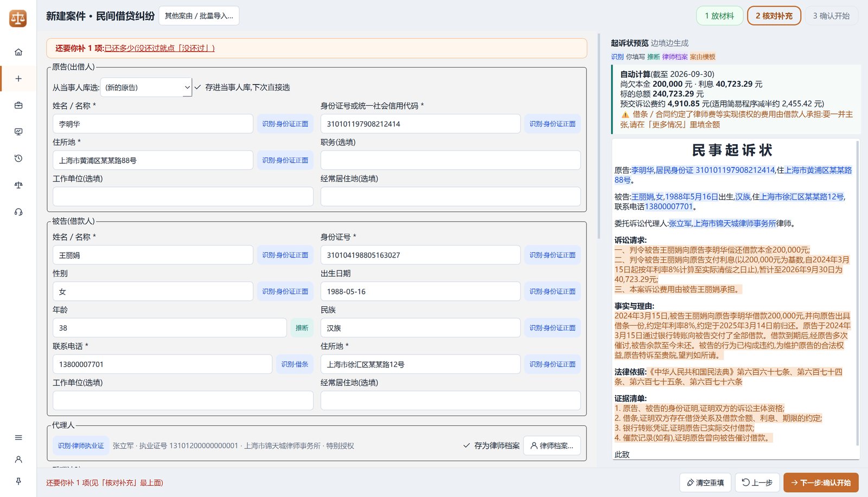Image resolution: width=868 pixels, height=497 pixels.
Task: Click 上一步 button
Action: (x=757, y=482)
